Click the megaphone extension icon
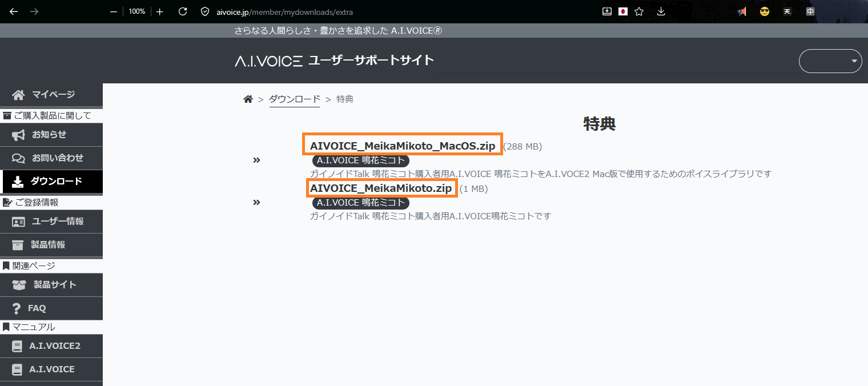The width and height of the screenshot is (868, 386). click(x=742, y=11)
